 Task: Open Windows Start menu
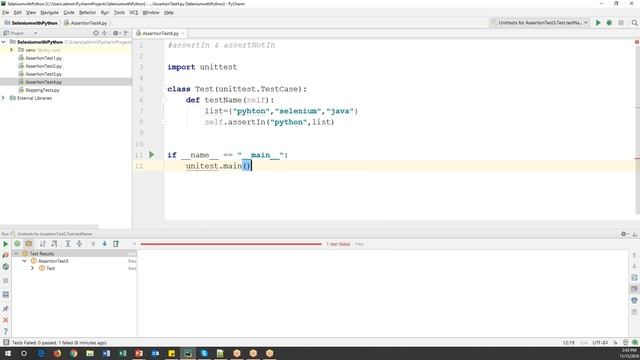[x=7, y=353]
